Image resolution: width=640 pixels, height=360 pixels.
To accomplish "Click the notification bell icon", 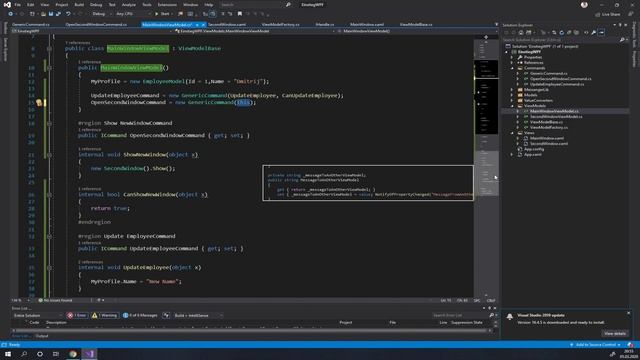I will point(509,317).
